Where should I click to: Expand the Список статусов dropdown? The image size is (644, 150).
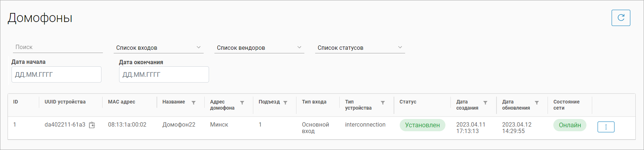pyautogui.click(x=360, y=48)
